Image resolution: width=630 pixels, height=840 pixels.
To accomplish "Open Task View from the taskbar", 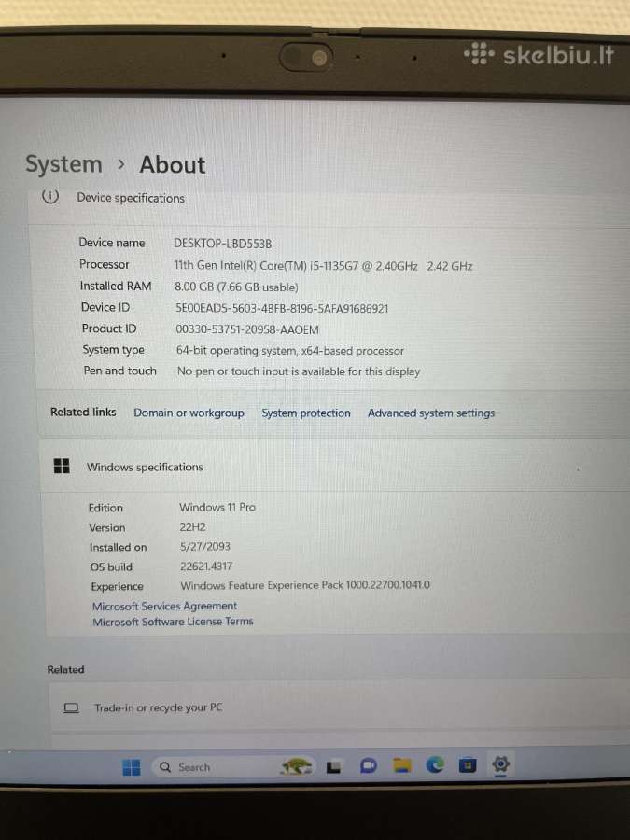I will click(333, 768).
